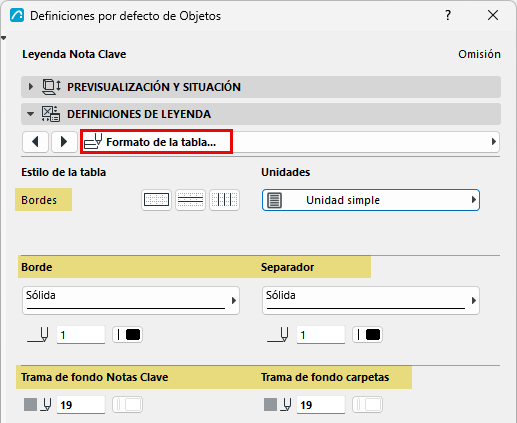Go to next settings page arrow
517x423 pixels.
pyautogui.click(x=64, y=142)
